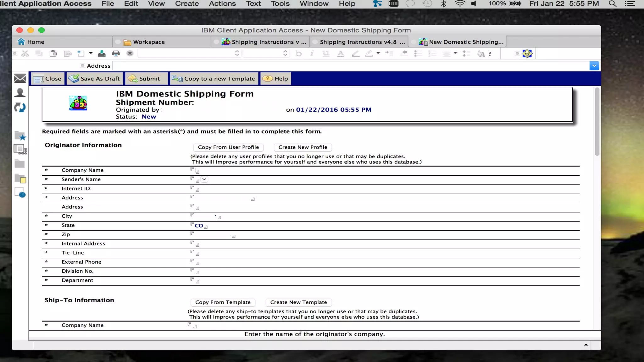Click the text properties 'A' paint icon
Viewport: 644px width, 362px height.
pos(481,54)
